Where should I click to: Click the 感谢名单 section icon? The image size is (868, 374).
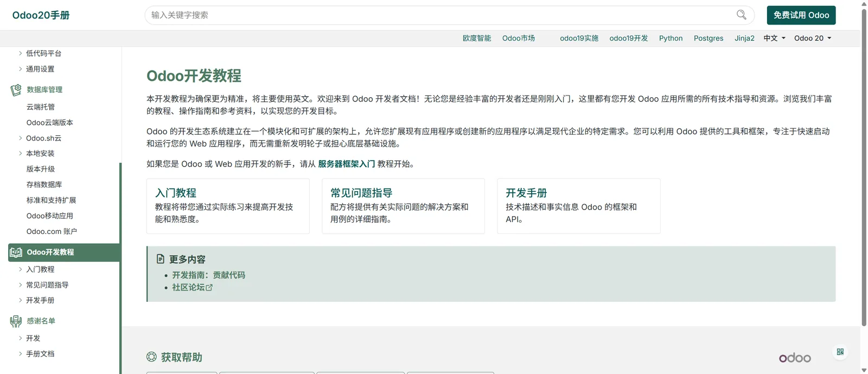[x=16, y=321]
